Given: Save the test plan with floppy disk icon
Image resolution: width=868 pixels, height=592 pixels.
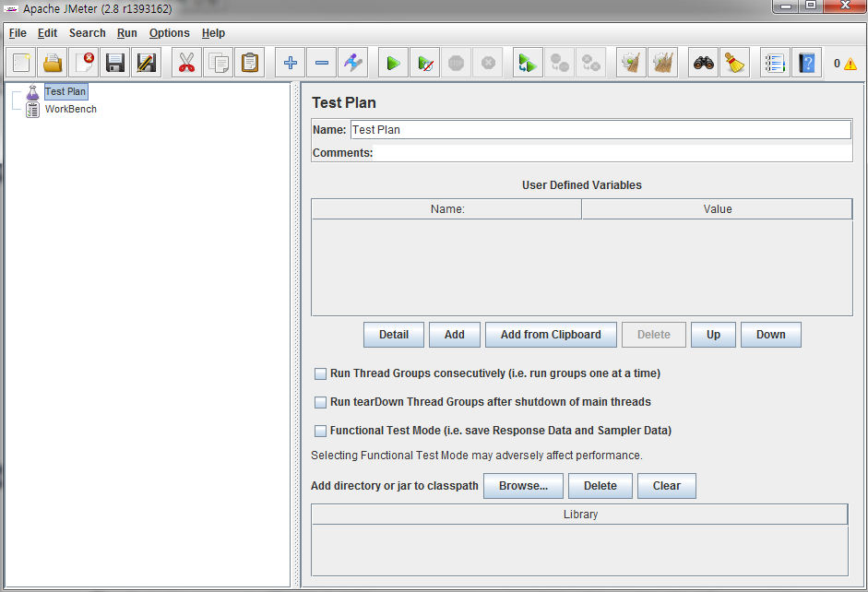Looking at the screenshot, I should click(115, 63).
